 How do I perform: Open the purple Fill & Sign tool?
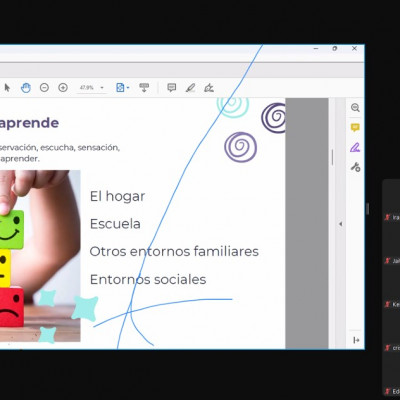pos(355,147)
